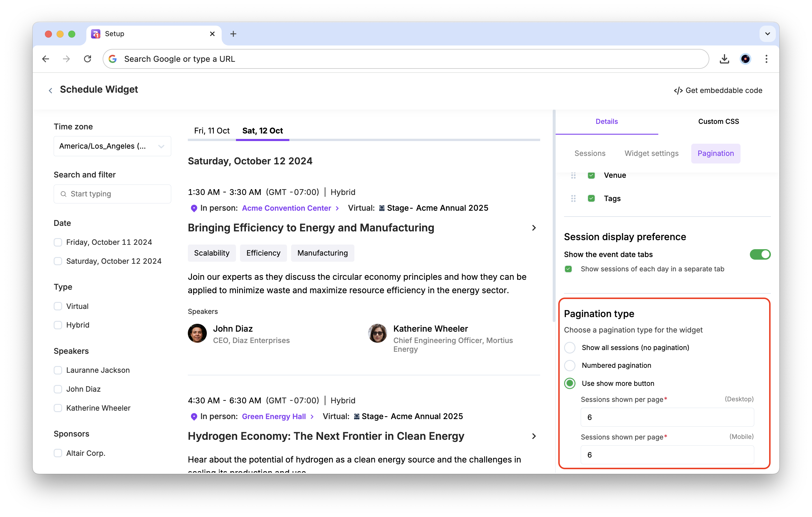Screen dimensions: 812x517
Task: Switch to the Custom CSS tab
Action: point(718,121)
